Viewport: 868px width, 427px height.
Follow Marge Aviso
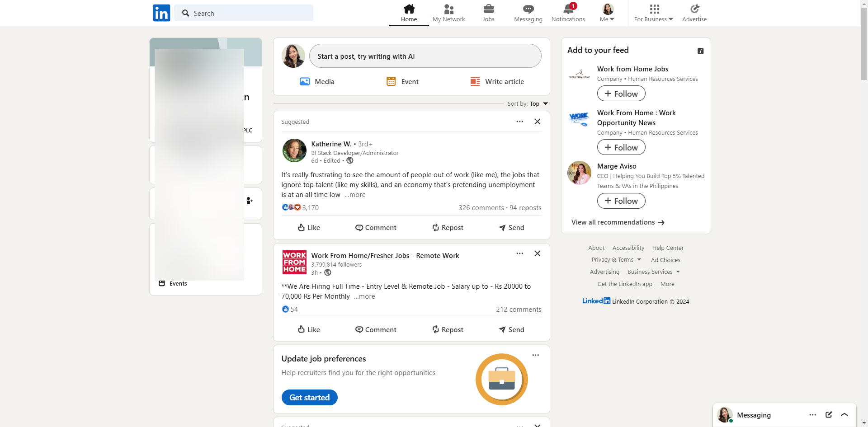pos(621,201)
